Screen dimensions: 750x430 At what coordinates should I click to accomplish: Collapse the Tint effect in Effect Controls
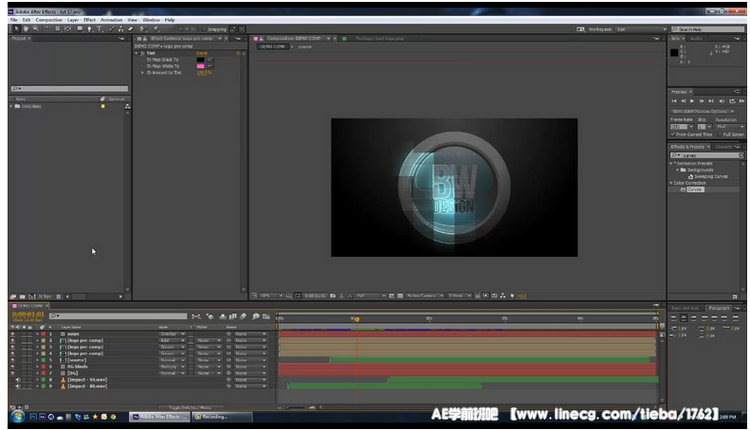click(x=137, y=53)
